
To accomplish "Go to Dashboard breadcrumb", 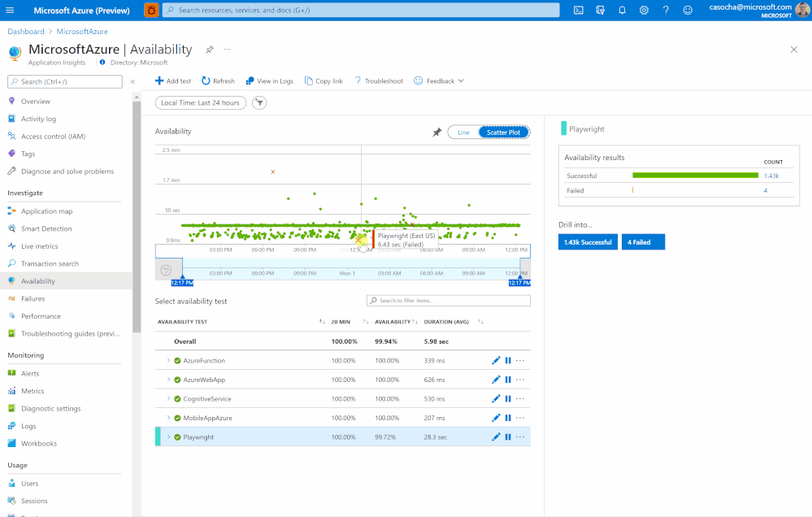I will click(26, 32).
